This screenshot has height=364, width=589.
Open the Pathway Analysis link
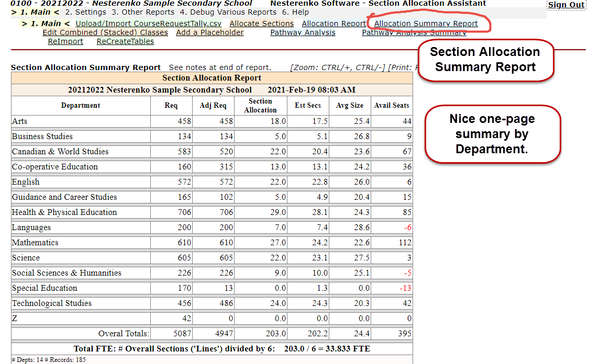pos(303,32)
